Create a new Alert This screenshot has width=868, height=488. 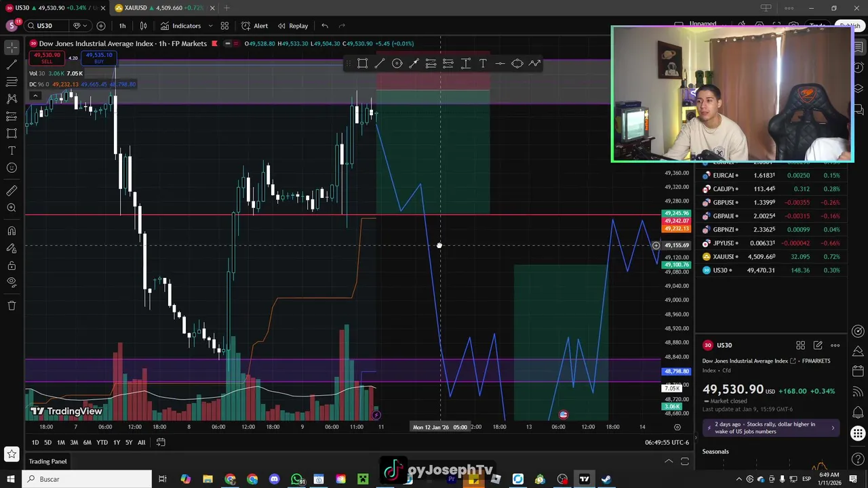(254, 26)
